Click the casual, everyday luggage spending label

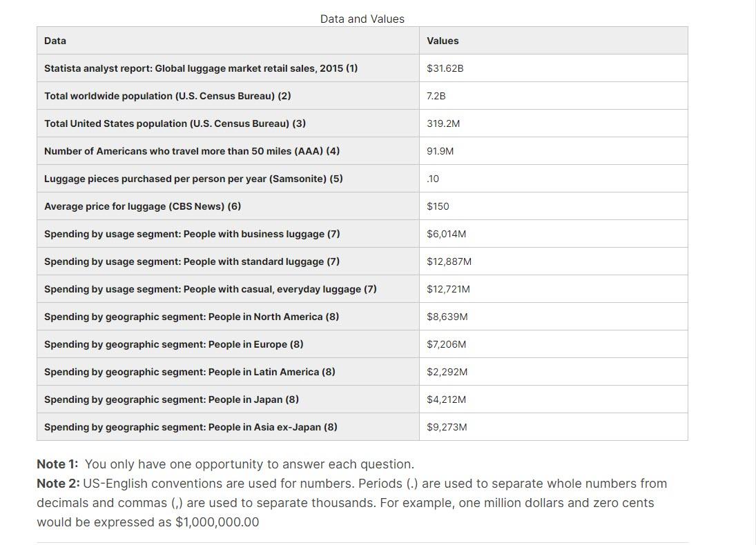pos(210,288)
